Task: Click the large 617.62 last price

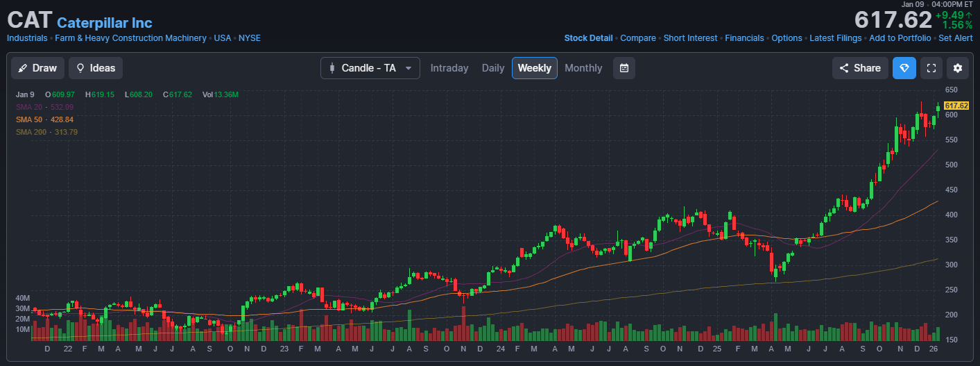Action: (893, 19)
